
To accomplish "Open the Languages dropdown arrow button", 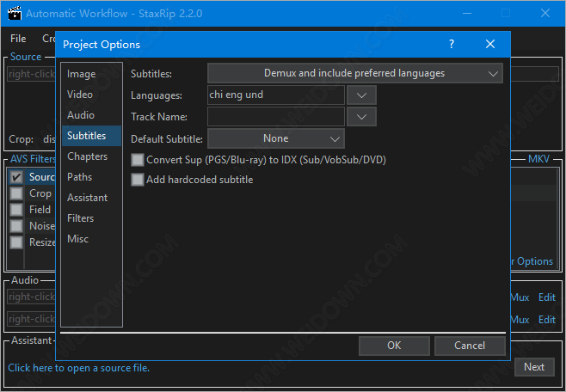I will click(x=361, y=95).
